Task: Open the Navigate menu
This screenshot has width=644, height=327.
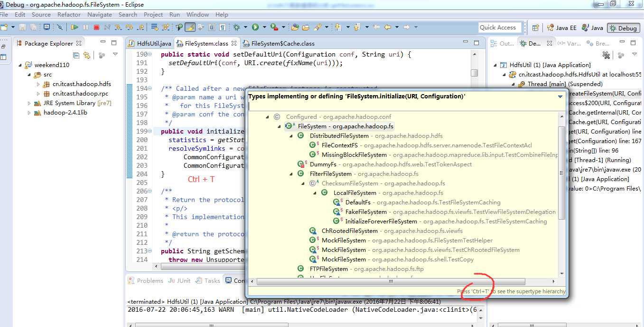Action: (x=100, y=15)
